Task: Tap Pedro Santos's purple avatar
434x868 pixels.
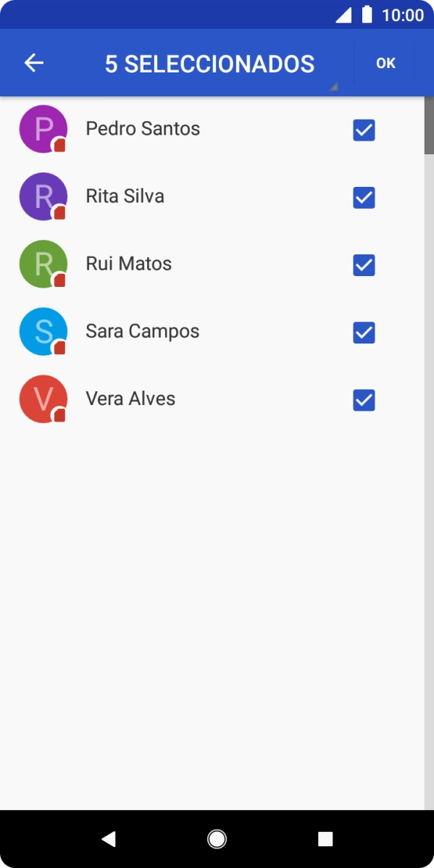Action: [42, 128]
